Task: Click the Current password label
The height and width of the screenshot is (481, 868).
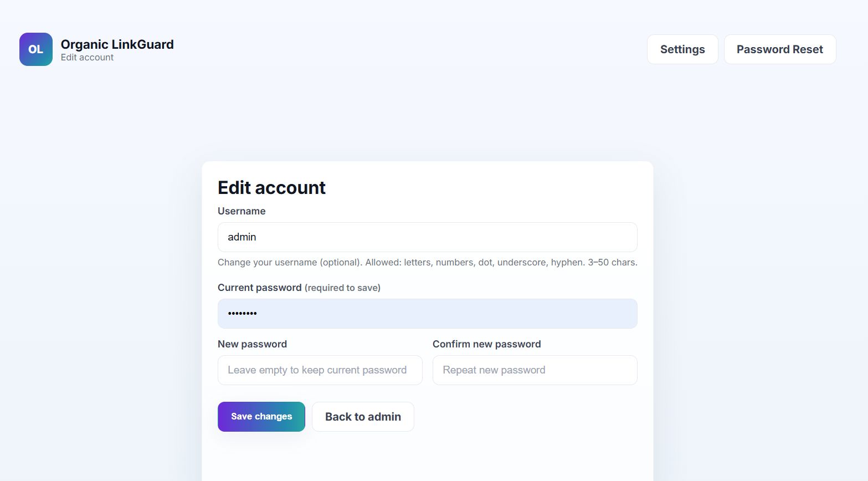Action: [259, 288]
